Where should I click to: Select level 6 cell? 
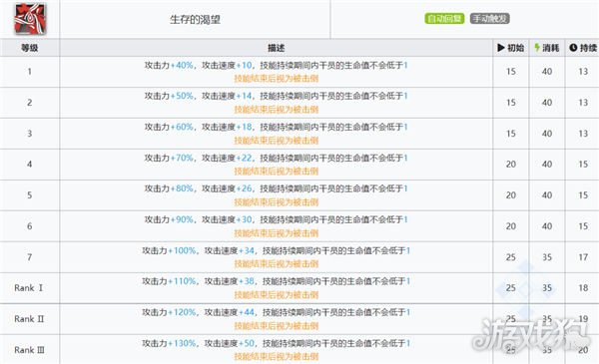[x=29, y=226]
